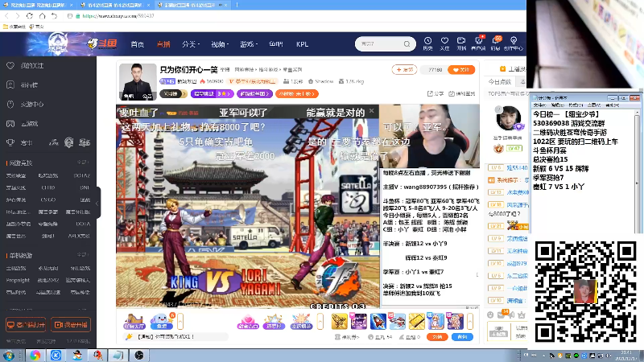Select the blue rocket gift
Image resolution: width=644 pixels, height=362 pixels.
pyautogui.click(x=378, y=321)
